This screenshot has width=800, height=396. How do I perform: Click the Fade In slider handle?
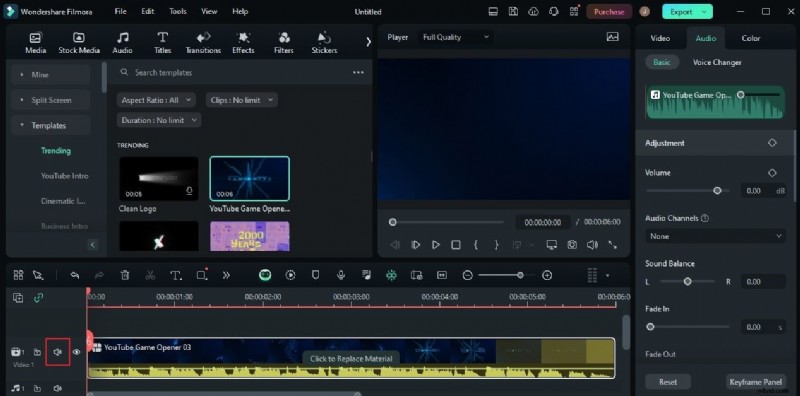coord(650,327)
